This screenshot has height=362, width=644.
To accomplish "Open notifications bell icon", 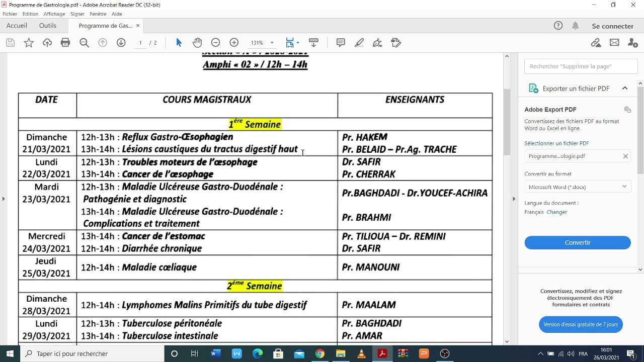I will coord(576,26).
